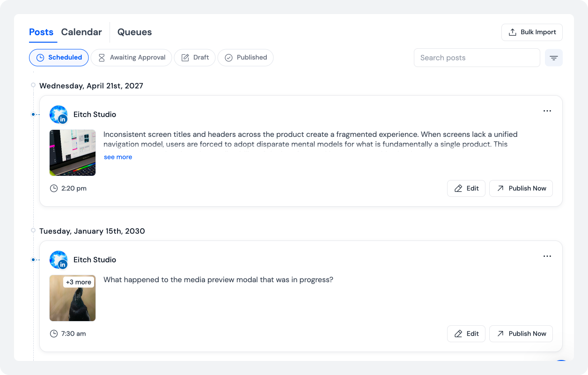
Task: Open three-dot menu on January 15th post
Action: [x=547, y=256]
